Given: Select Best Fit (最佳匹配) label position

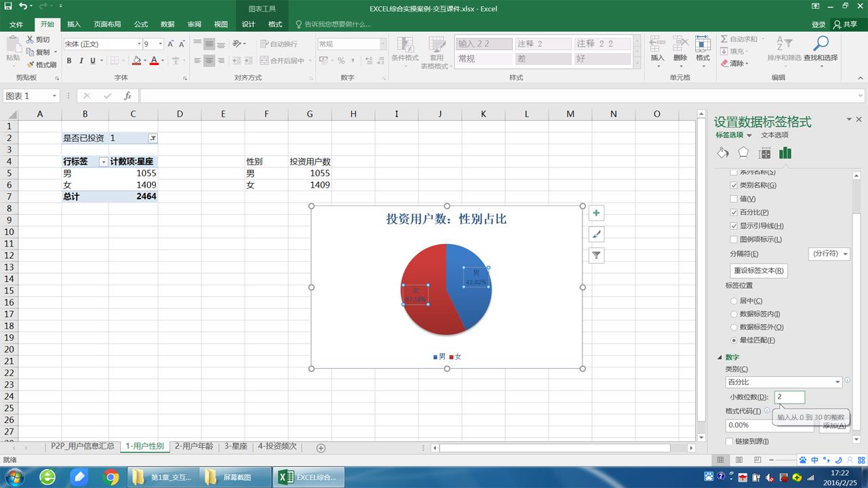Looking at the screenshot, I should pyautogui.click(x=734, y=340).
